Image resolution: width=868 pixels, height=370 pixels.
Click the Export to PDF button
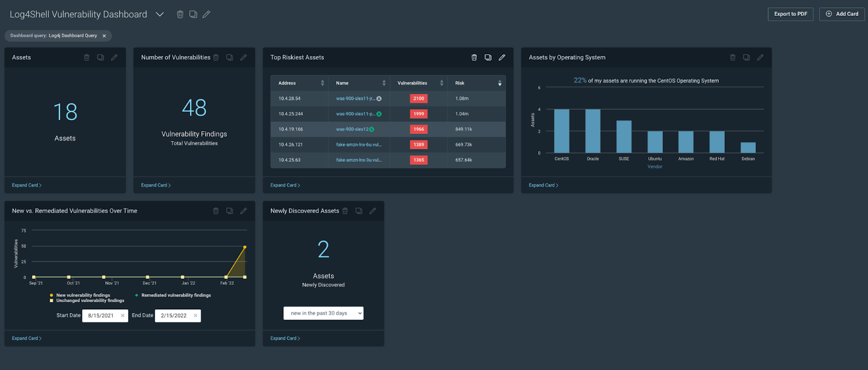790,14
